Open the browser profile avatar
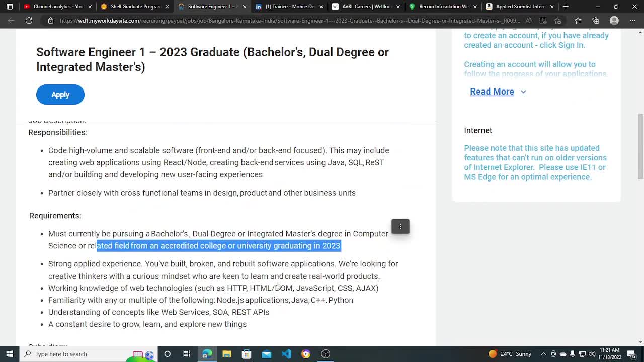This screenshot has width=644, height=362. (x=614, y=21)
